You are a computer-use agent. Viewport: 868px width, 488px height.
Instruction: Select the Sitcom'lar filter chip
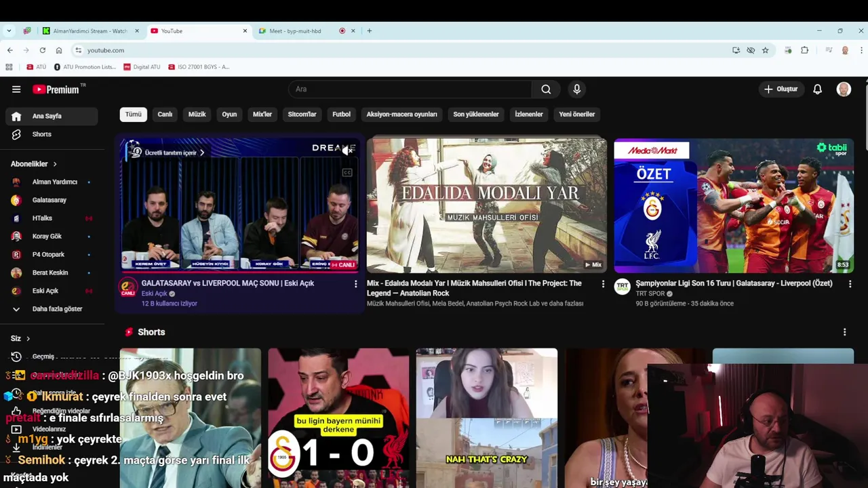[302, 115]
